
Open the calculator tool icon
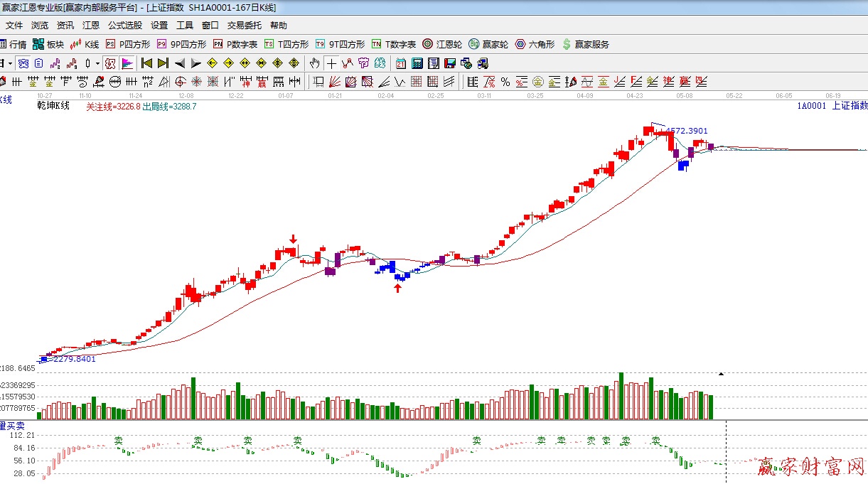pyautogui.click(x=417, y=63)
